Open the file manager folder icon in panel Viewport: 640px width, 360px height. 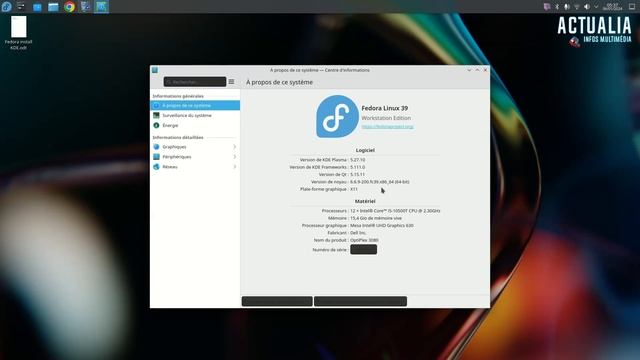tap(53, 7)
